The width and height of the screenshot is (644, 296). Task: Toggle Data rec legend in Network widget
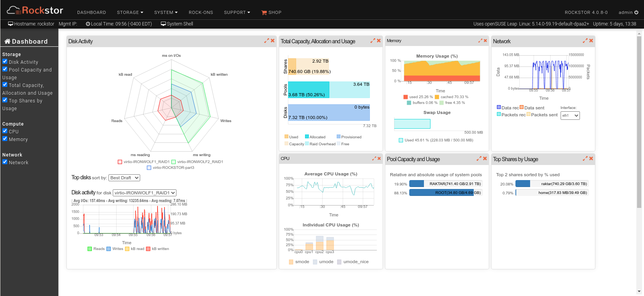coord(508,108)
